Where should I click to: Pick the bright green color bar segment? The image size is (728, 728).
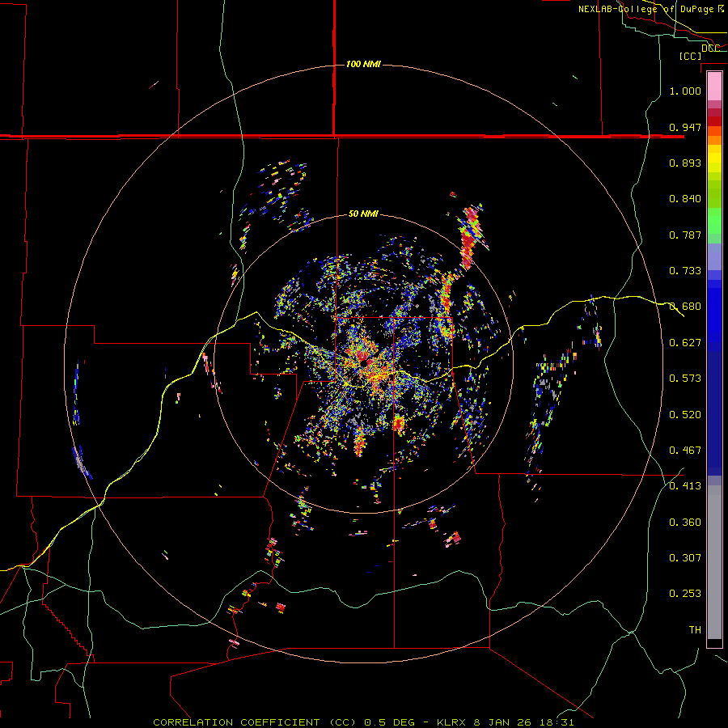(x=714, y=221)
